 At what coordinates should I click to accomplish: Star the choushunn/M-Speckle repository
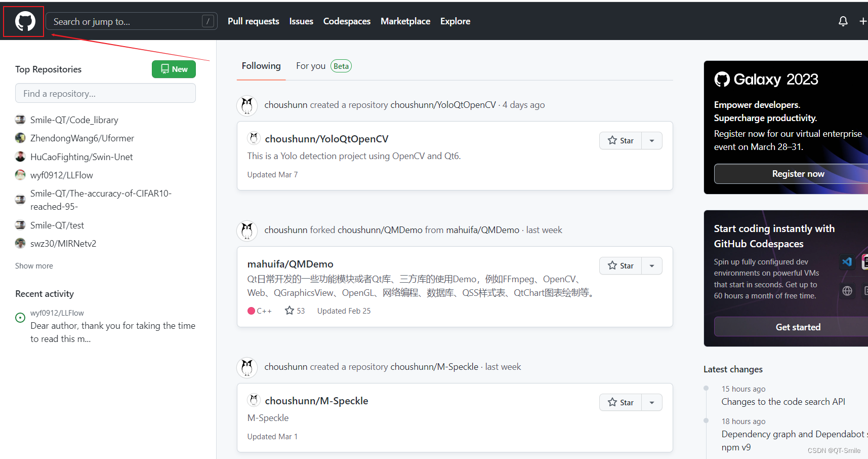[x=621, y=402]
